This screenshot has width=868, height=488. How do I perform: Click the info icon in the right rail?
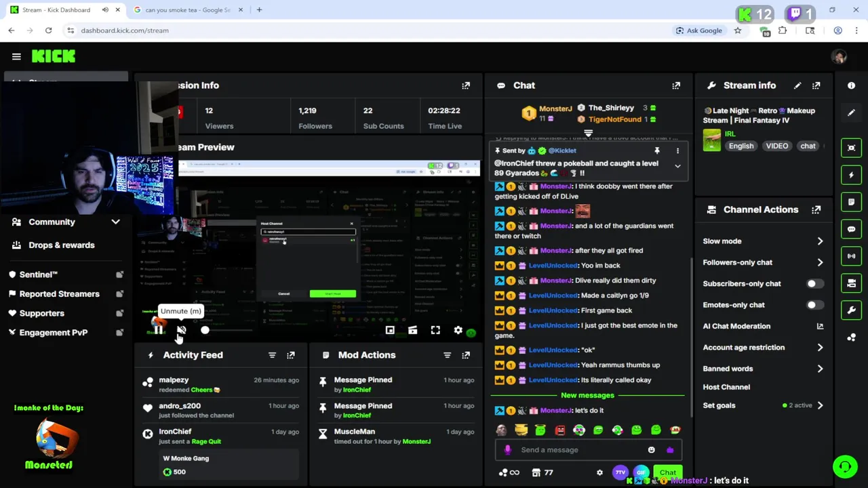[851, 85]
